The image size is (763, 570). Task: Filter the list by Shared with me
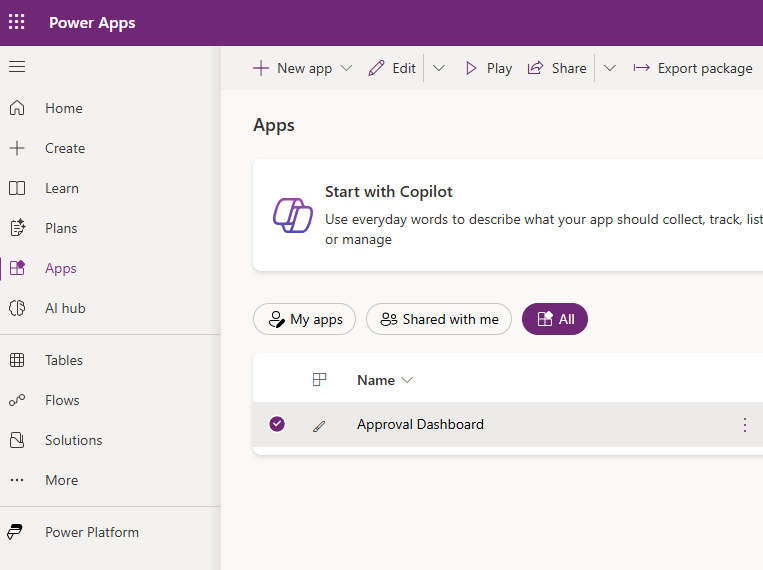[x=439, y=319]
